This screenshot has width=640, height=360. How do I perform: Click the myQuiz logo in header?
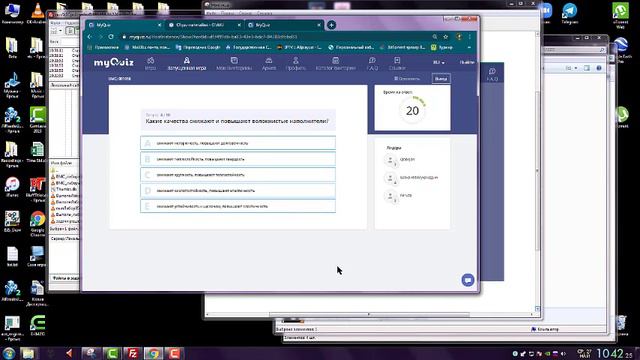coord(113,63)
